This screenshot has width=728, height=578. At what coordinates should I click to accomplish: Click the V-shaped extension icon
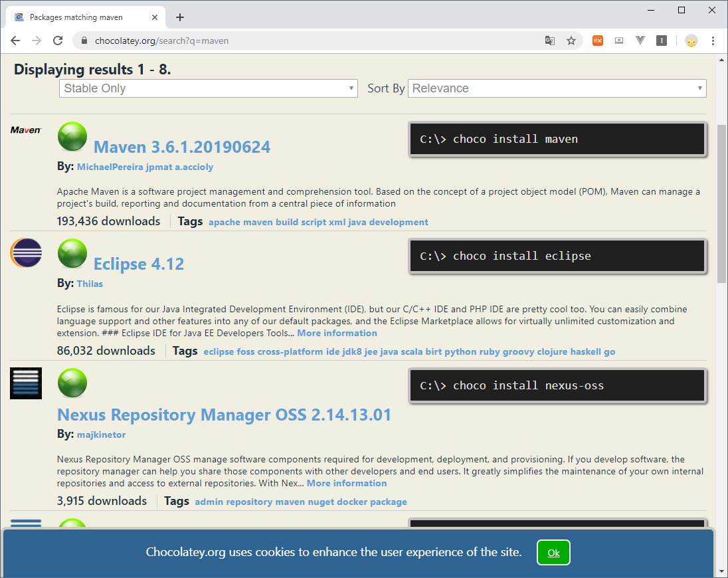pos(640,41)
